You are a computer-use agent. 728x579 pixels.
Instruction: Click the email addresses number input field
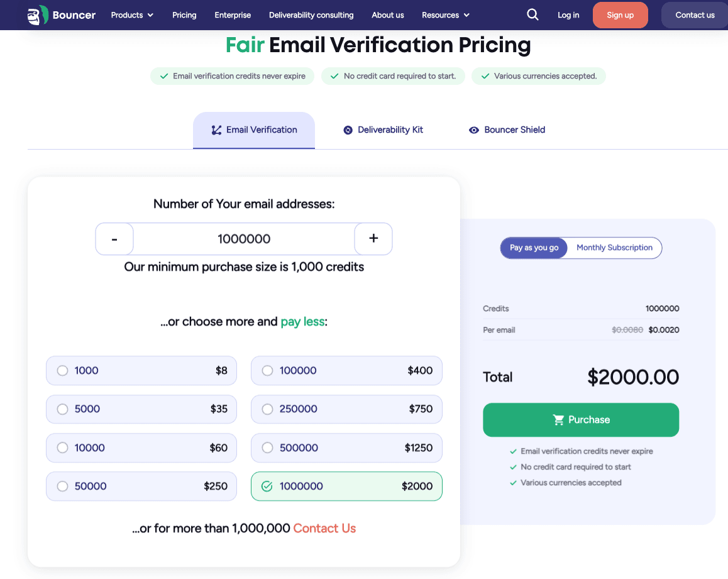243,239
